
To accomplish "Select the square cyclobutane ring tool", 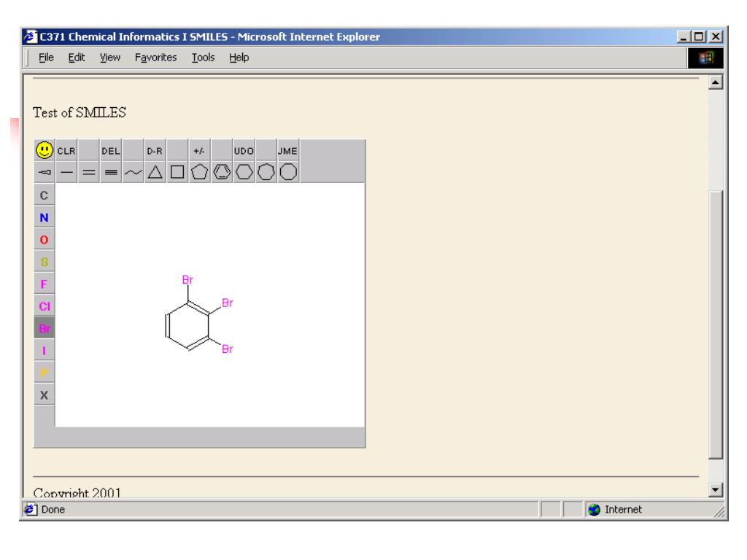I will coord(177,172).
